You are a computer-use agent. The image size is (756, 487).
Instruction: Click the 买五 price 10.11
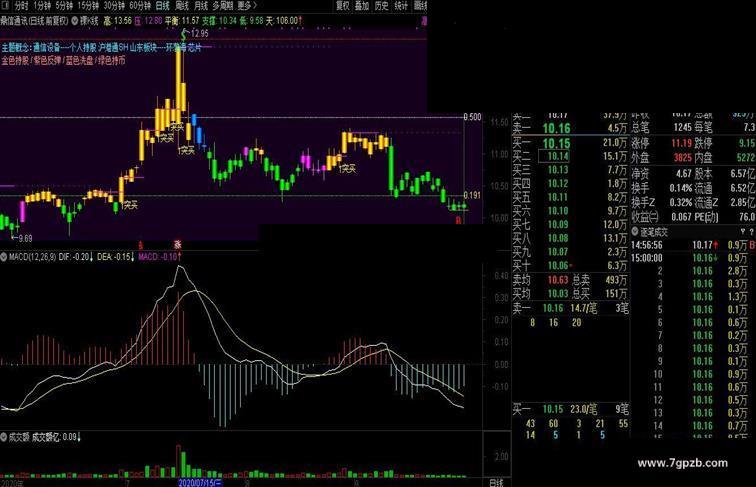tap(558, 197)
